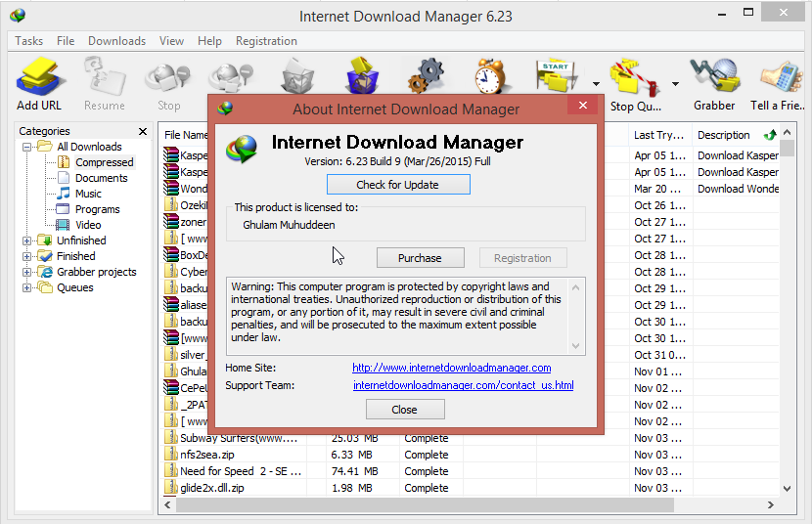Click the Add URL toolbar icon
812x524 pixels.
click(39, 85)
